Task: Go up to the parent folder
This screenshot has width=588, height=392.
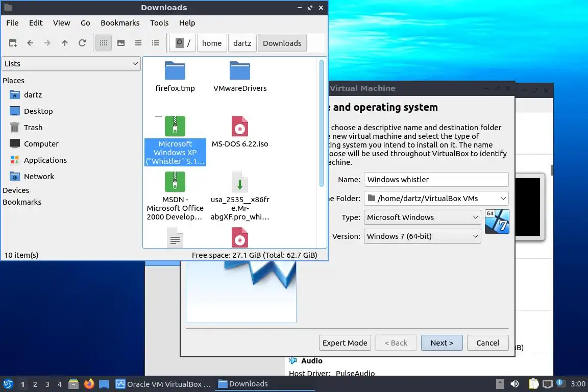Action: pos(65,43)
